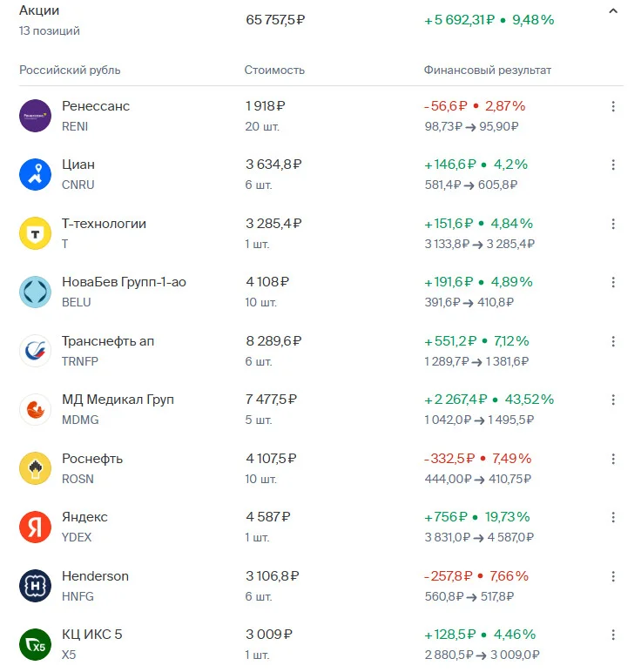Viewport: 641px width, 672px height.
Task: Click the Российский рубль column header
Action: 70,70
